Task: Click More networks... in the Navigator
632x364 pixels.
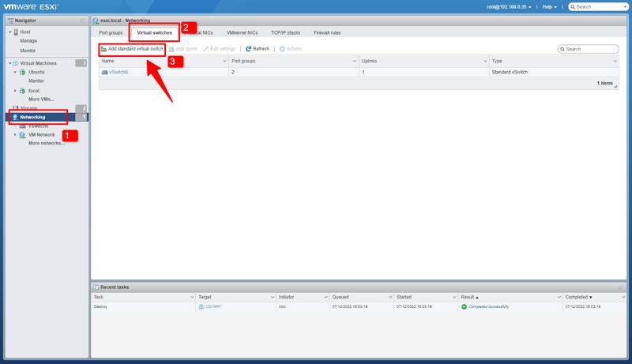Action: (47, 144)
